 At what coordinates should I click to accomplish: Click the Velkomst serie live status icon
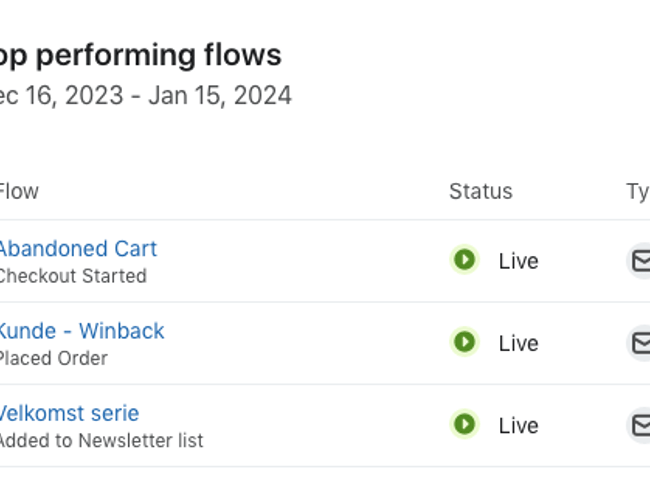coord(464,425)
